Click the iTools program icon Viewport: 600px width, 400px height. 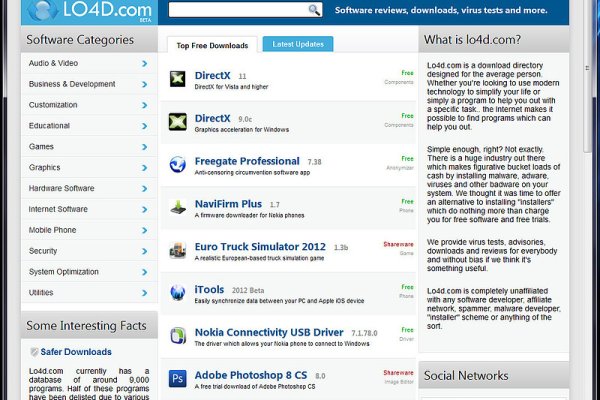tap(177, 292)
